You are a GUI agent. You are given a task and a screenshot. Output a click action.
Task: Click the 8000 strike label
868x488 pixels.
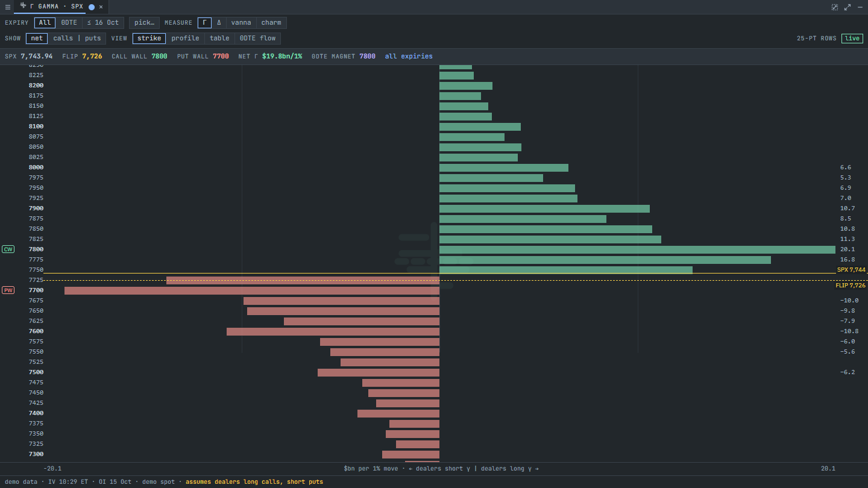point(36,167)
